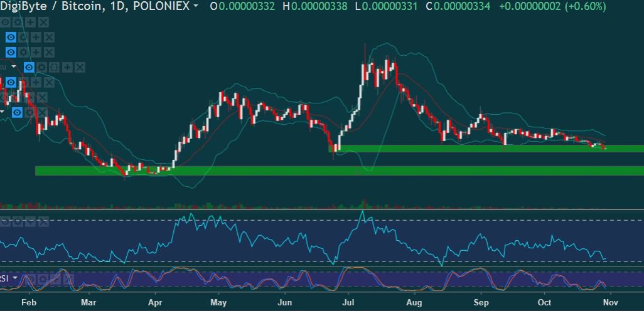
Task: Open the settings gear in the last price-pane indicator row
Action: pos(30,112)
